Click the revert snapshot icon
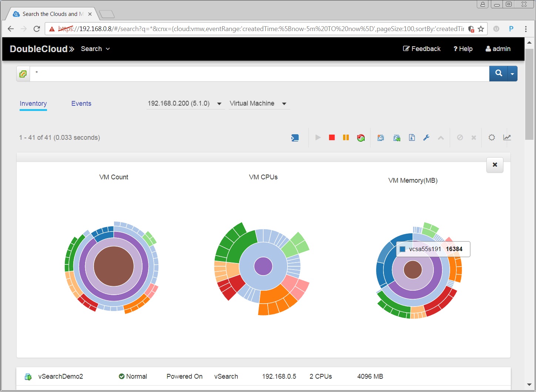The width and height of the screenshot is (536, 392). [x=396, y=138]
